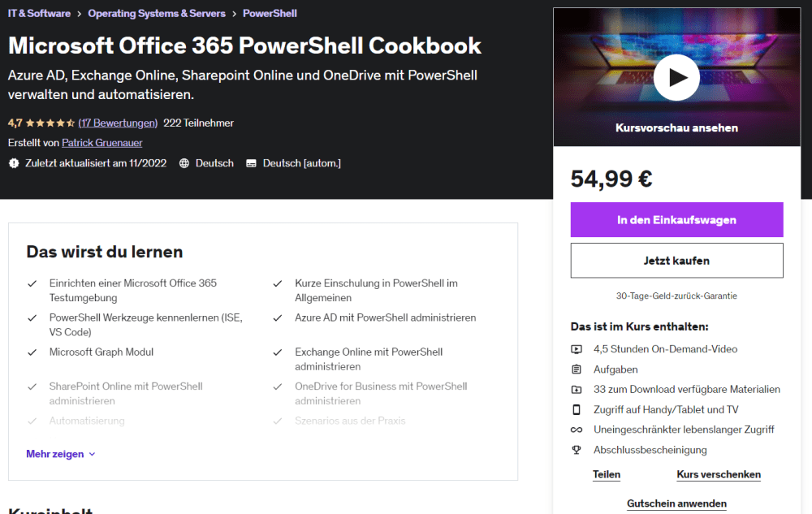812x514 pixels.
Task: Click the on-demand video icon
Action: [577, 349]
